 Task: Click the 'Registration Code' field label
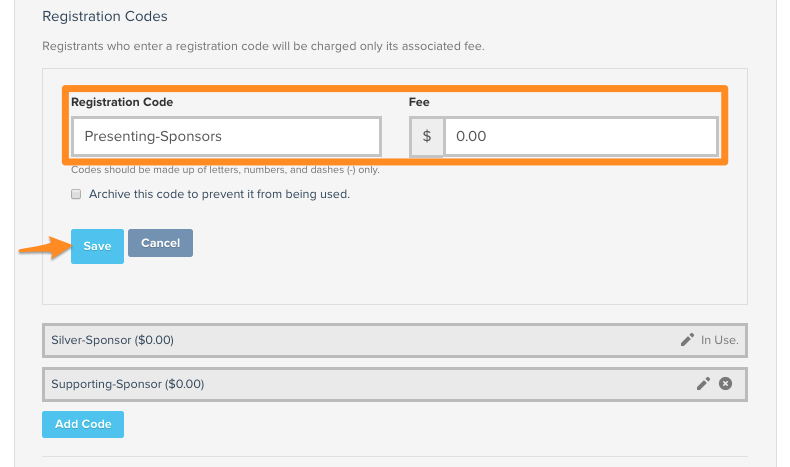point(122,102)
